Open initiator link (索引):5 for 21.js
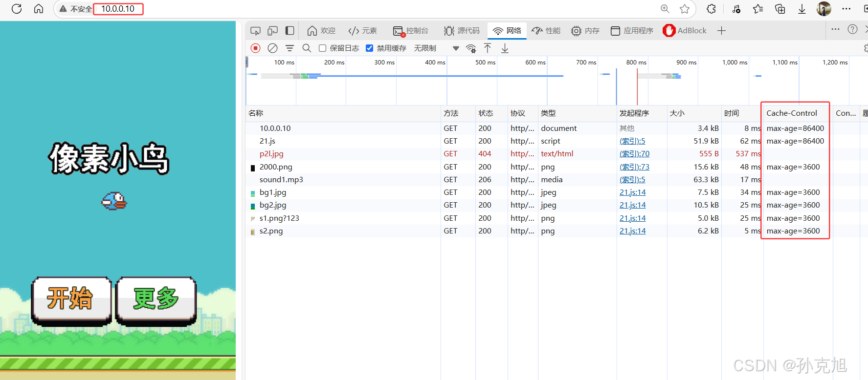Image resolution: width=868 pixels, height=380 pixels. pos(632,141)
